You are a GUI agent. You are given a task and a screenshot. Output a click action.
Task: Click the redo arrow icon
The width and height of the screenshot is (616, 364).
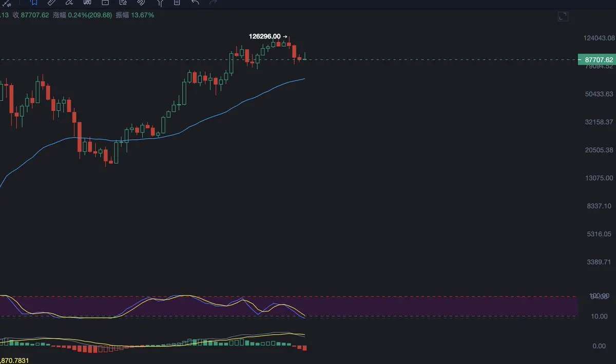(x=213, y=3)
